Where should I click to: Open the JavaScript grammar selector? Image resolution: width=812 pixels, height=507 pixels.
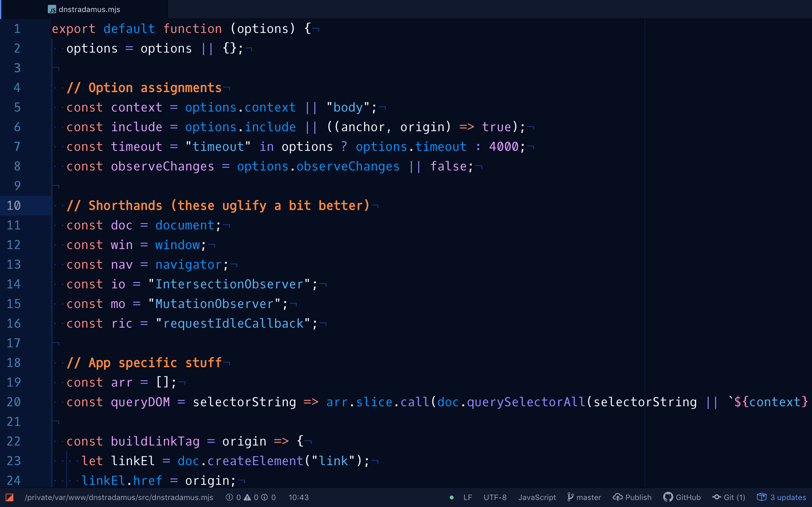click(x=537, y=497)
